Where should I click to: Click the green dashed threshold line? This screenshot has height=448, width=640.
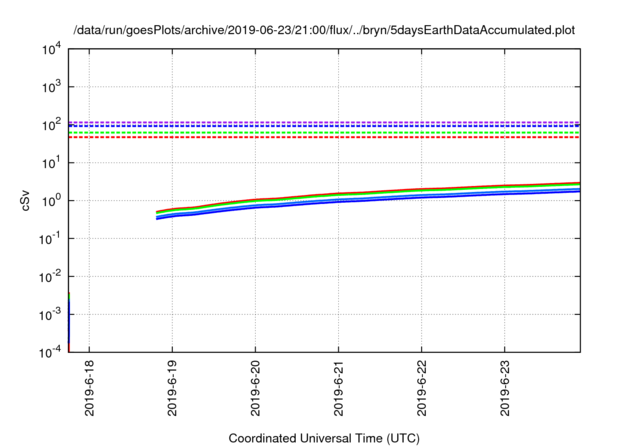click(324, 133)
